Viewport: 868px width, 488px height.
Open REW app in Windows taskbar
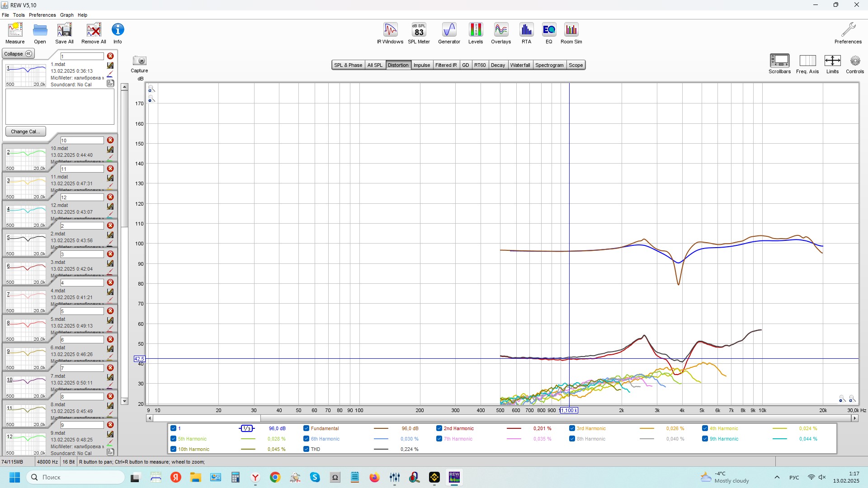tap(454, 477)
